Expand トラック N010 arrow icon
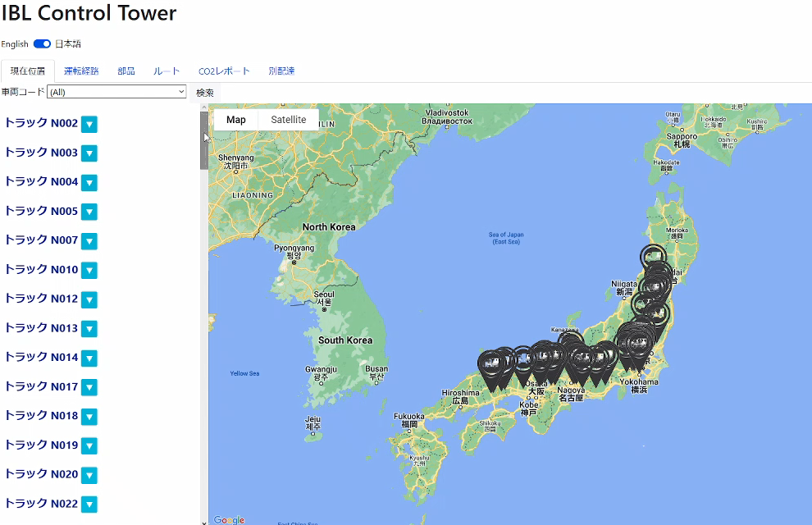 [x=89, y=271]
